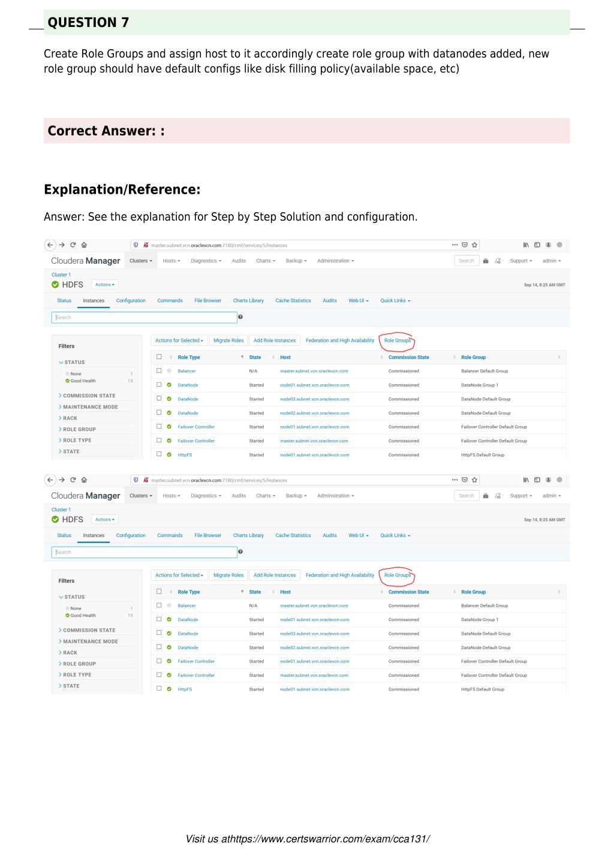Bookmark the page with the star in the lower screenshot
The width and height of the screenshot is (614, 868).
pos(474,480)
